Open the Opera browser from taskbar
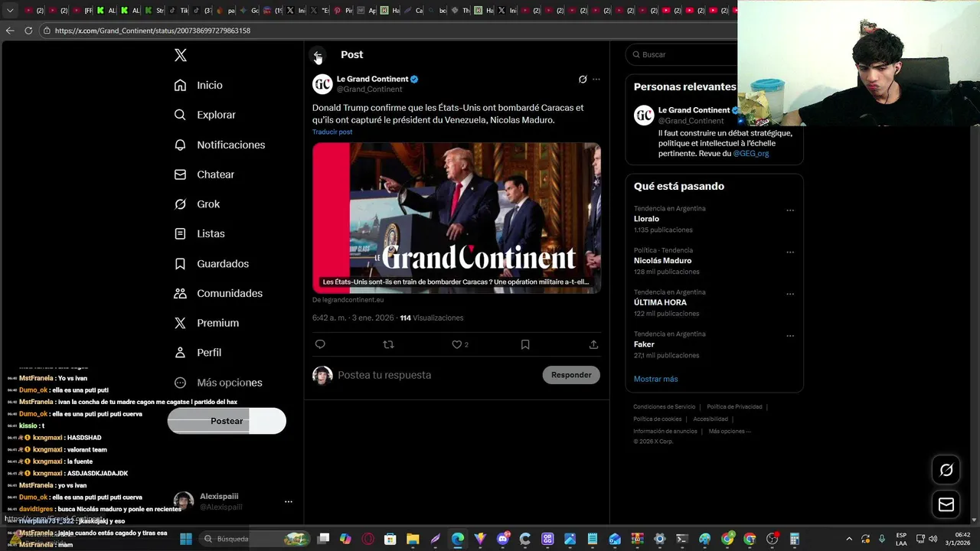The height and width of the screenshot is (551, 980). pos(368,539)
